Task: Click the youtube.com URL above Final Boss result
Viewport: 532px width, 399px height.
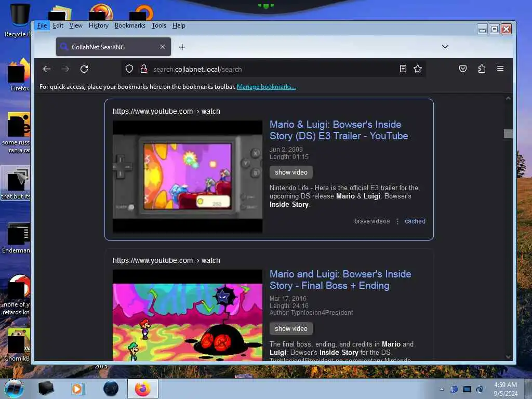Action: click(166, 261)
